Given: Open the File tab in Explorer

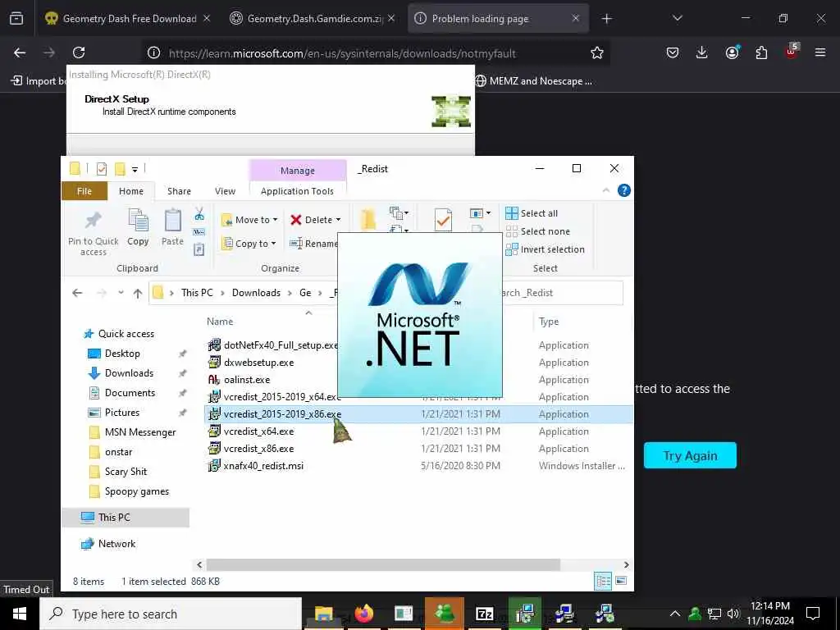Looking at the screenshot, I should click(x=84, y=191).
